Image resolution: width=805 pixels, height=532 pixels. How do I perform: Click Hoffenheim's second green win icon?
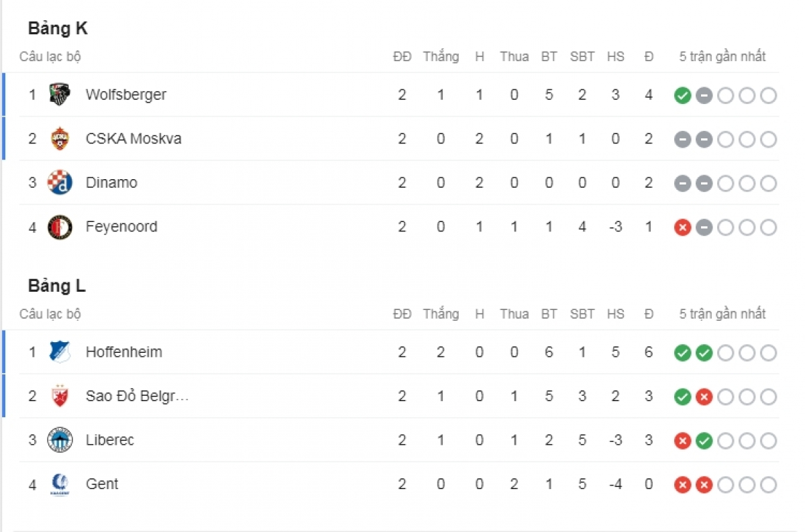[704, 353]
